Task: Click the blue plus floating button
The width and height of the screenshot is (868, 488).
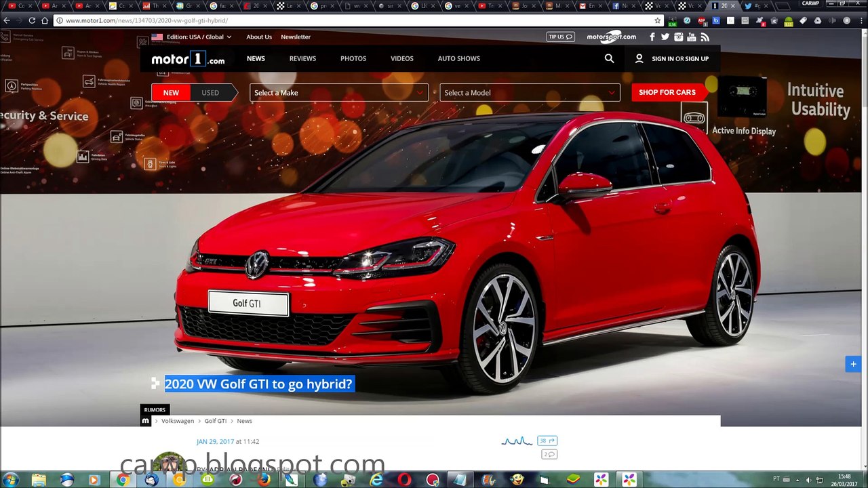Action: coord(853,364)
